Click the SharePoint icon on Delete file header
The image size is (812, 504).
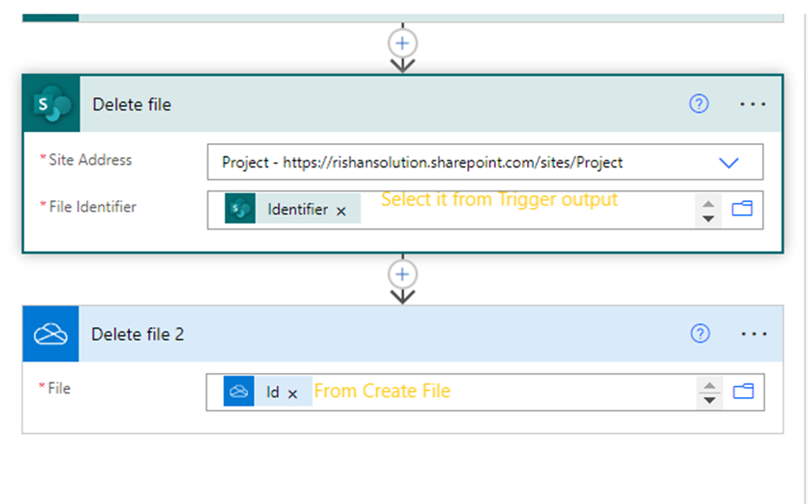51,104
